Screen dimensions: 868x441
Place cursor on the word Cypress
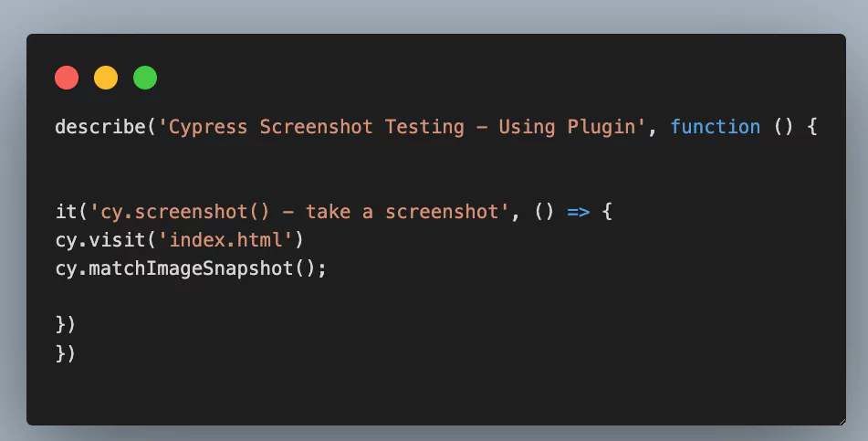[207, 127]
